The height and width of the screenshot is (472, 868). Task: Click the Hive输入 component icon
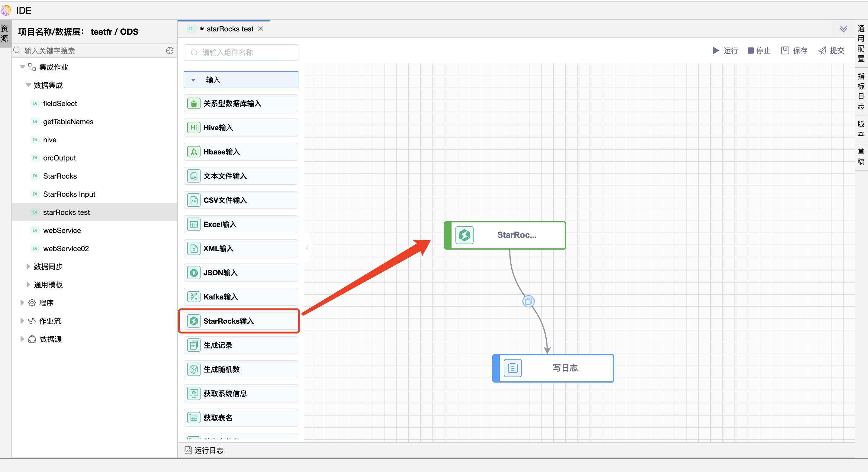[194, 128]
